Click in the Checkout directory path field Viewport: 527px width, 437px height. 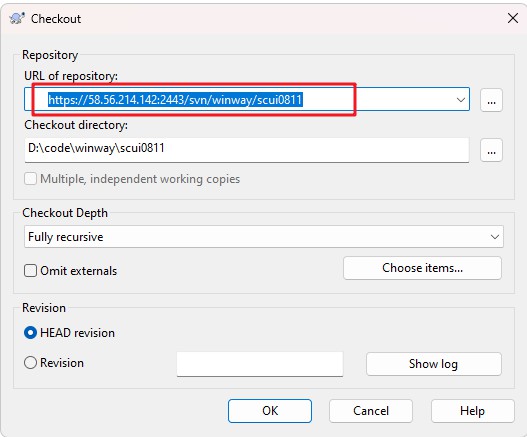pos(247,150)
